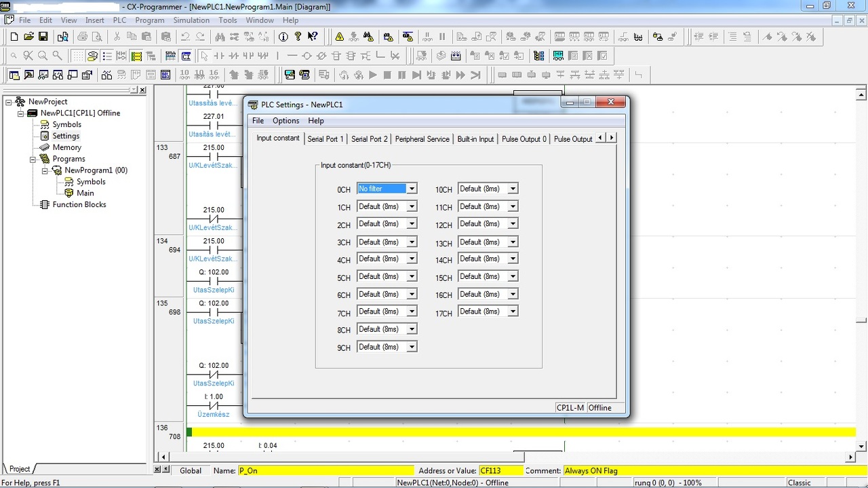Image resolution: width=868 pixels, height=488 pixels.
Task: Open the Options menu in PLC Settings
Action: click(285, 121)
